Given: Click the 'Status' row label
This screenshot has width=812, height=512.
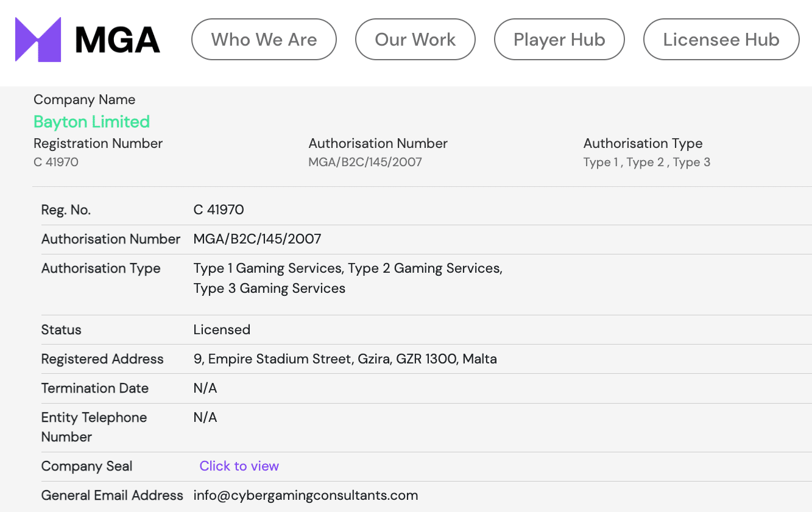Looking at the screenshot, I should (x=61, y=330).
